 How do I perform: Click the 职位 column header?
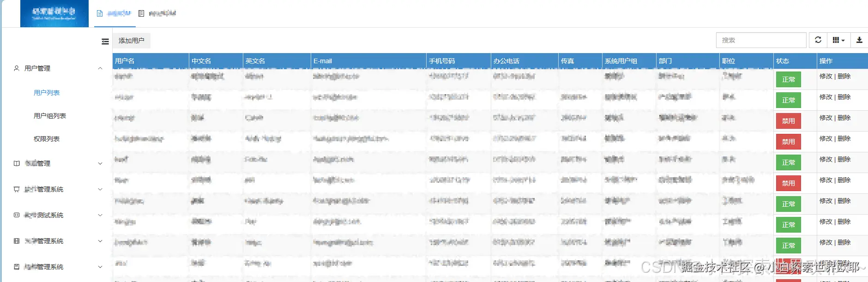click(747, 61)
